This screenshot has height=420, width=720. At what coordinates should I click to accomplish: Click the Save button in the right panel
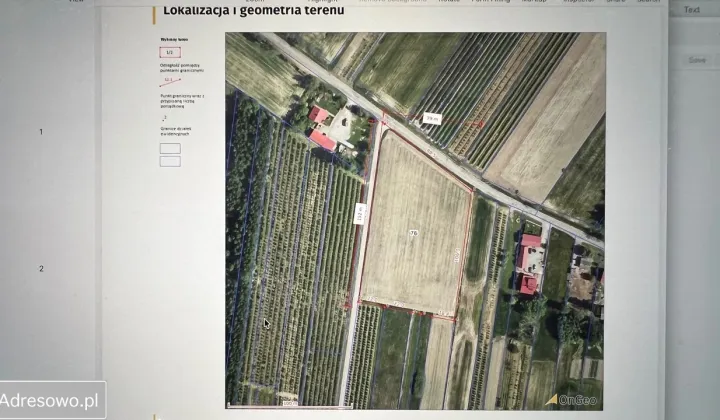click(697, 60)
